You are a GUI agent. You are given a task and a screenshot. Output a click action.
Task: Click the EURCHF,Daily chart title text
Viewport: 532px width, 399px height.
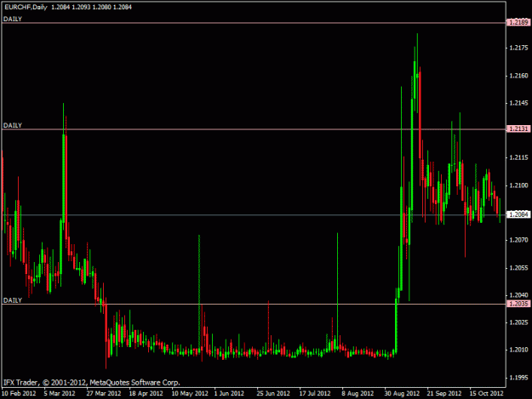click(26, 7)
